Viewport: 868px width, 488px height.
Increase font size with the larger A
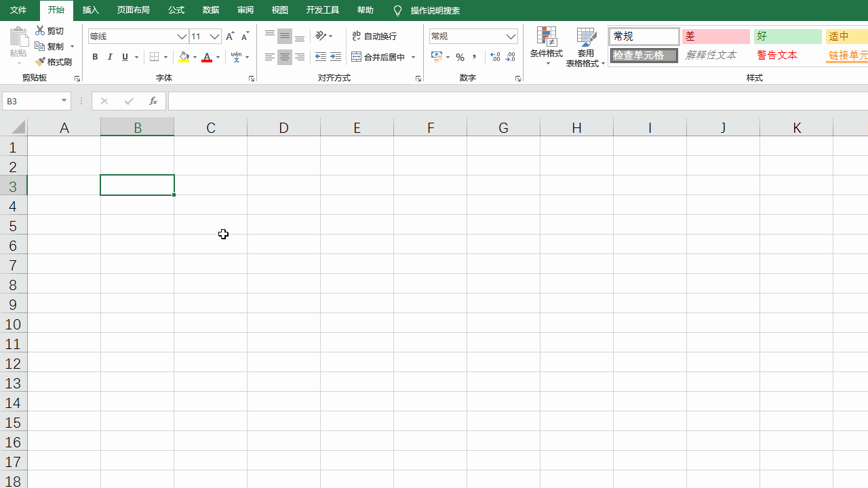[x=230, y=36]
